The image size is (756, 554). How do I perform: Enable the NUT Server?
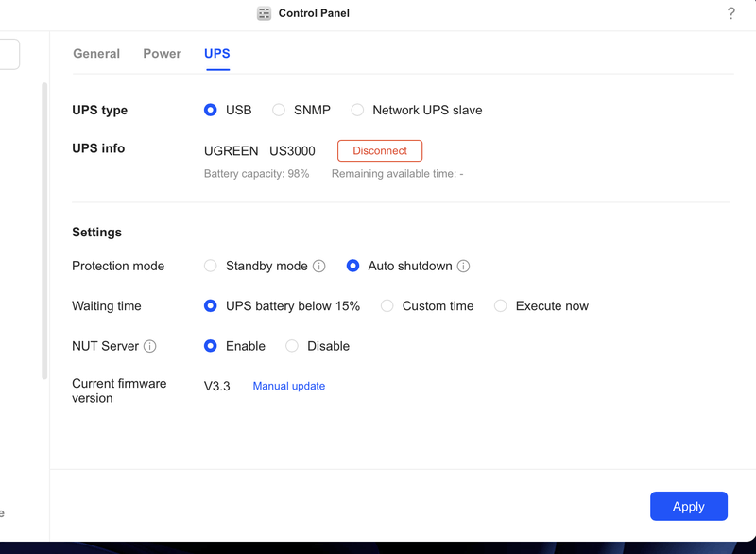(x=211, y=347)
